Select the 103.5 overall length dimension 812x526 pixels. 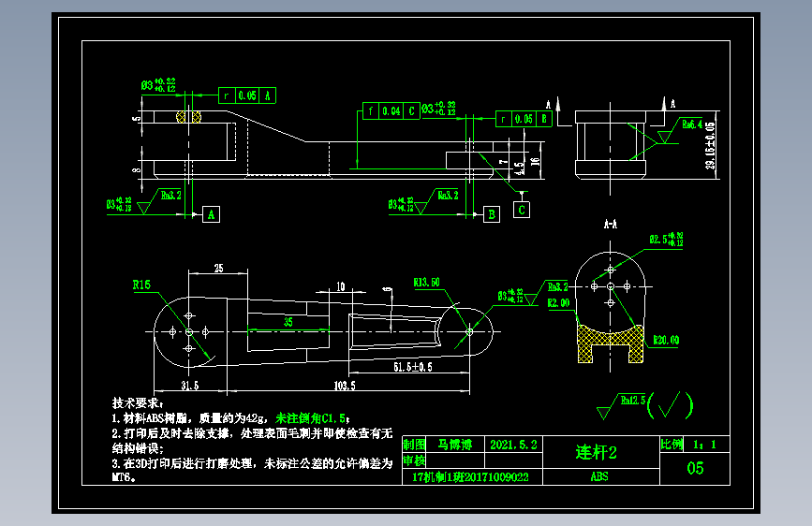(x=345, y=386)
